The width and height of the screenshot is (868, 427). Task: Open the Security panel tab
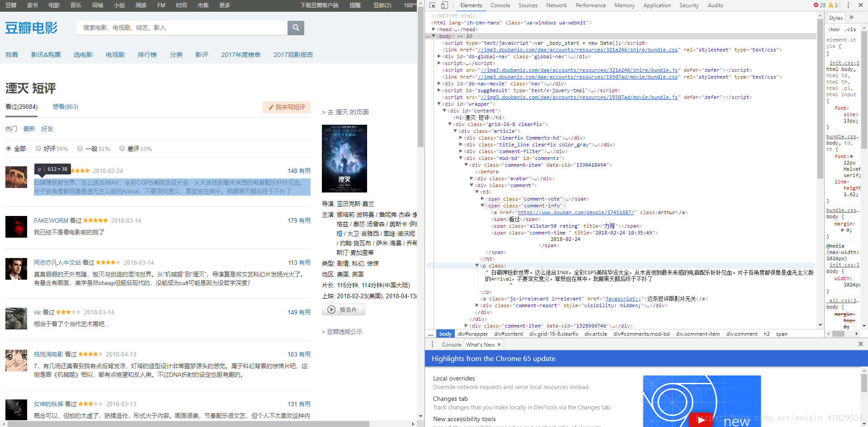689,5
